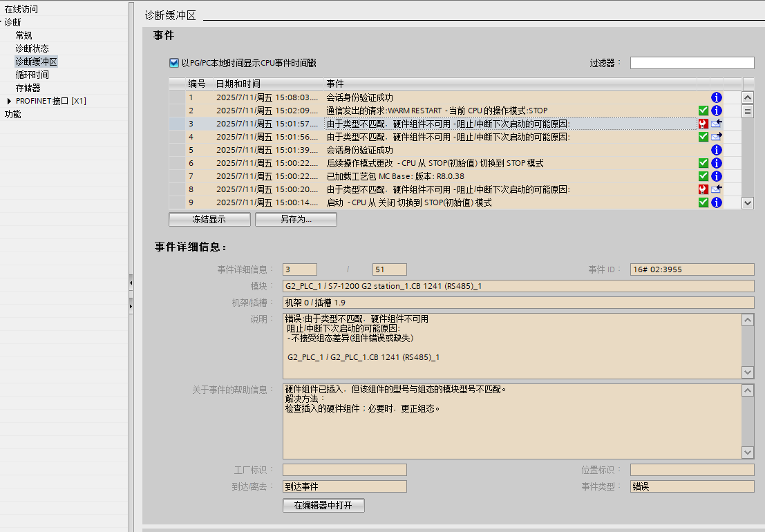The image size is (765, 532).
Task: Click the 冻结显示 button
Action: coord(209,220)
